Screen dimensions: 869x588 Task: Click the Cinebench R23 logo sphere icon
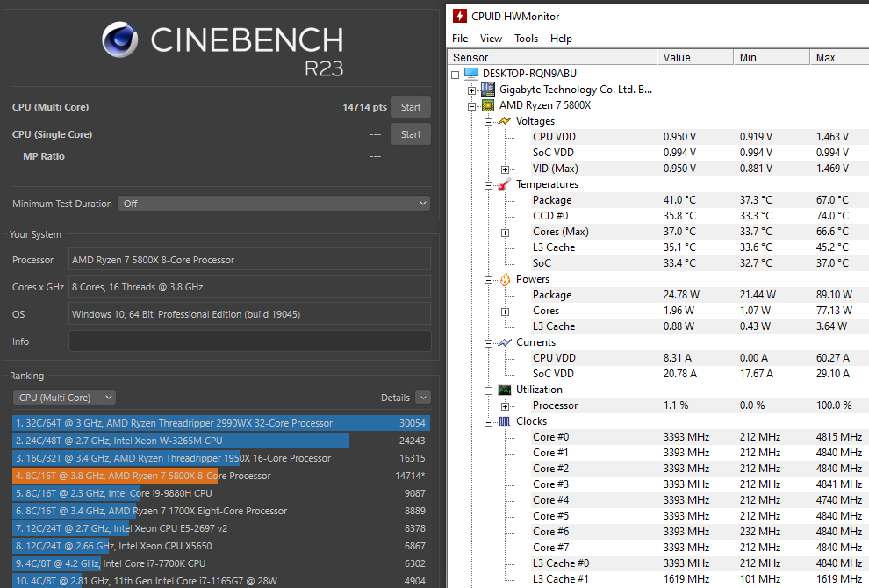tap(119, 39)
